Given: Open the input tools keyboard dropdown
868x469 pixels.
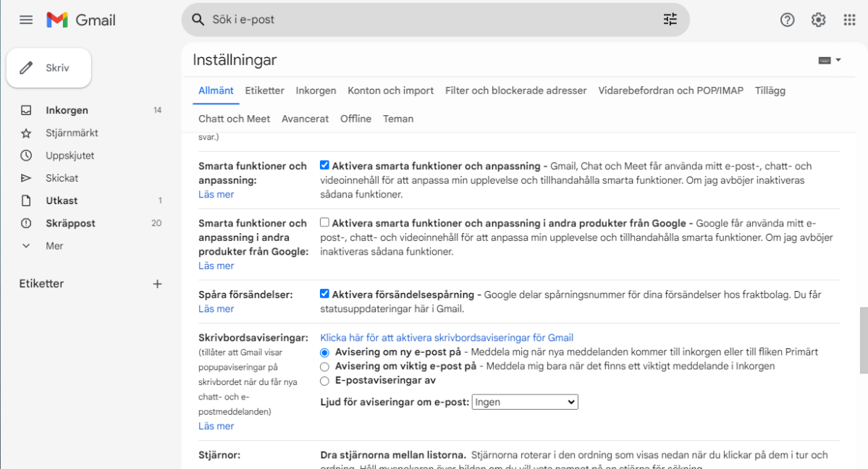Looking at the screenshot, I should [830, 60].
